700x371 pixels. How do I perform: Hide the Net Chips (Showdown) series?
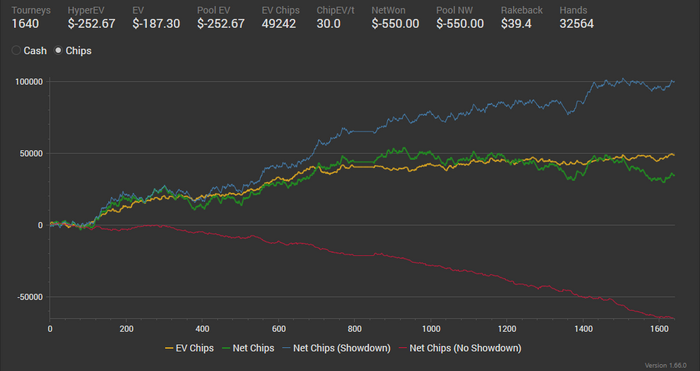(x=336, y=348)
